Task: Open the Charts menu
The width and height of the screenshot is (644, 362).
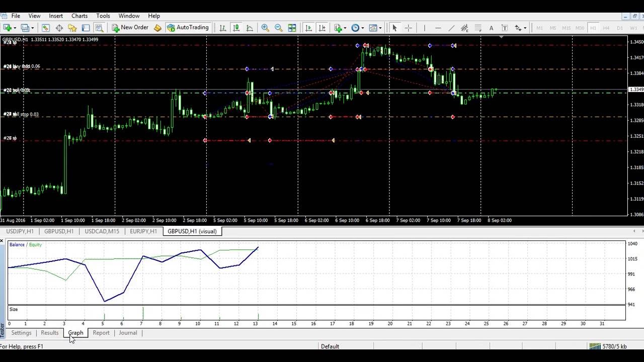Action: click(x=79, y=16)
